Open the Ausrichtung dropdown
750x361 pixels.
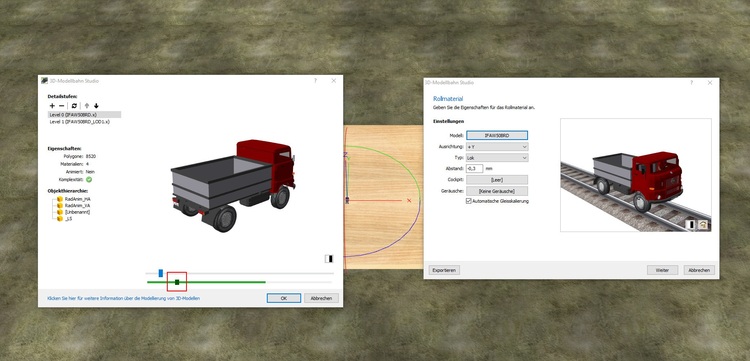click(497, 147)
